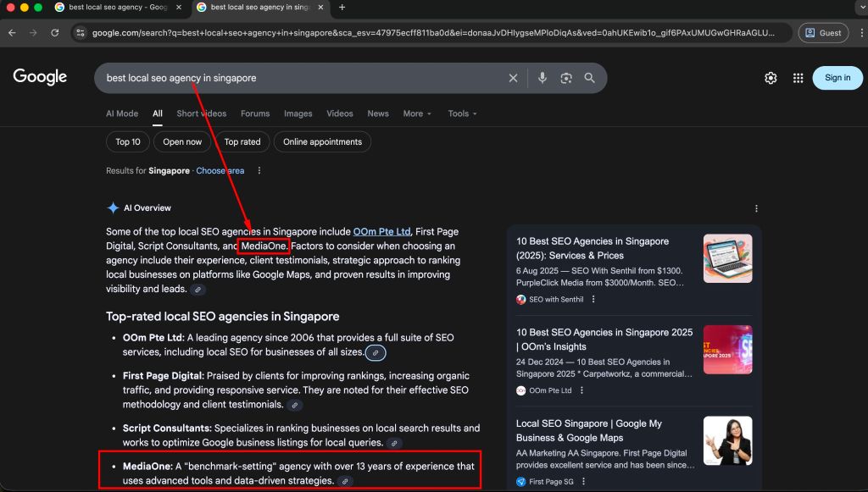
Task: Open Search by image (lens) icon
Action: tap(565, 78)
